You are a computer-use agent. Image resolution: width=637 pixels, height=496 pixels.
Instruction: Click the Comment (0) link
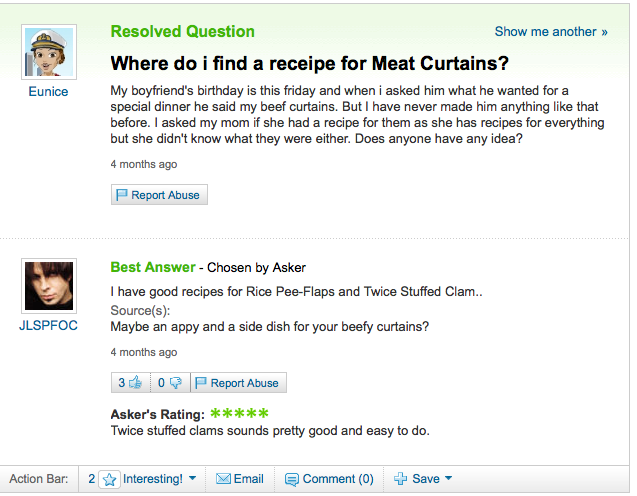338,479
